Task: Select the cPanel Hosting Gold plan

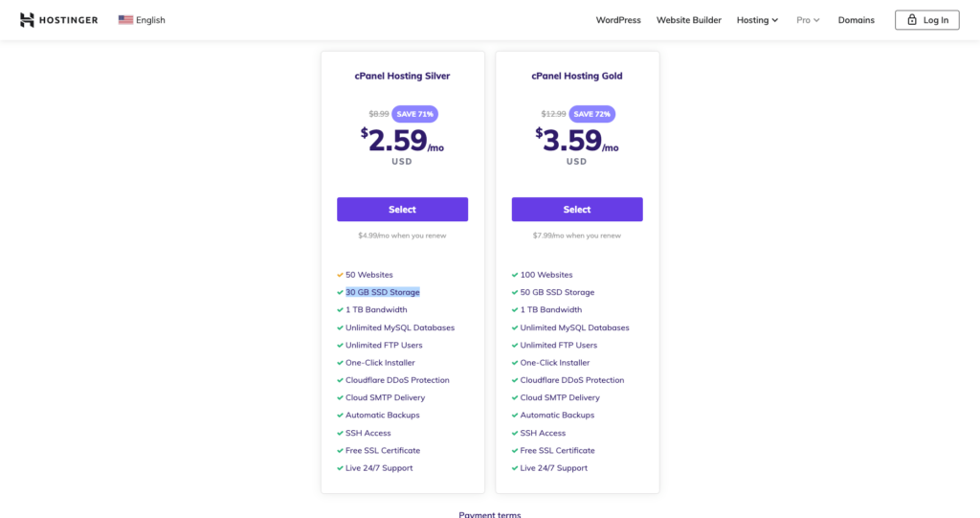Action: 577,210
